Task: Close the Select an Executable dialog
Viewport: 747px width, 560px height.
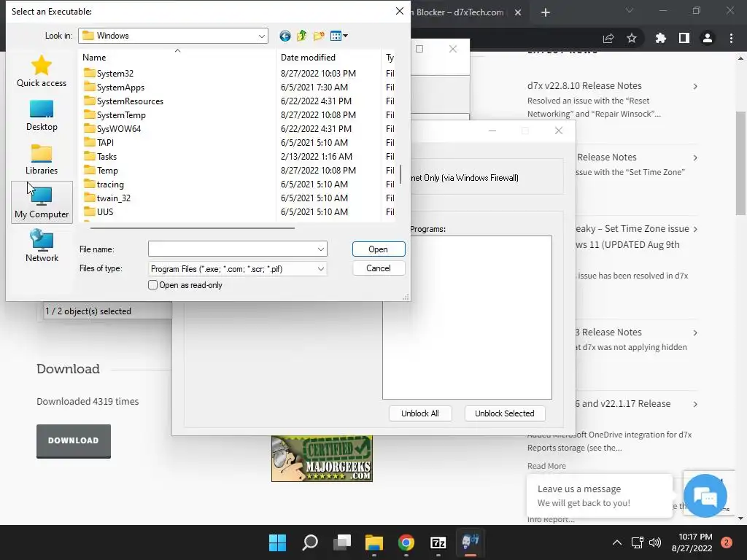Action: click(399, 11)
